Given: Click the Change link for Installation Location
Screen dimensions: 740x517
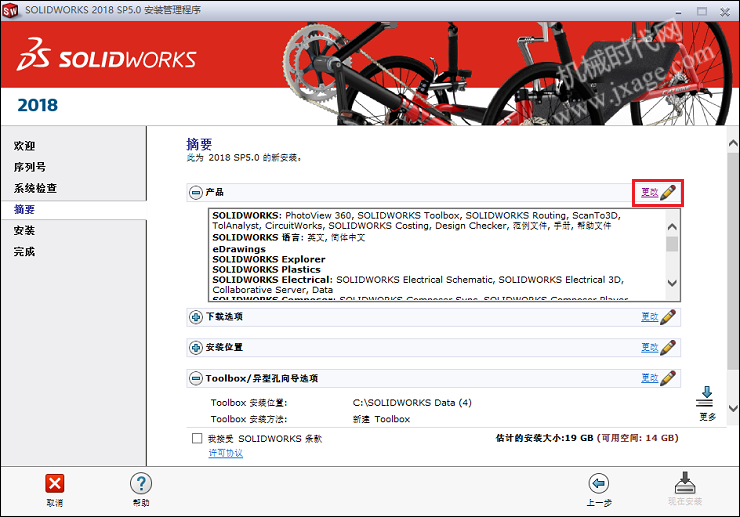Looking at the screenshot, I should [649, 347].
